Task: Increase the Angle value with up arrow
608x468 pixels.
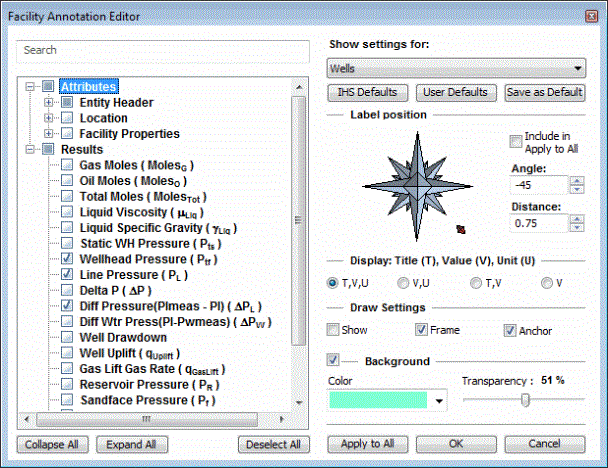Action: pyautogui.click(x=577, y=181)
